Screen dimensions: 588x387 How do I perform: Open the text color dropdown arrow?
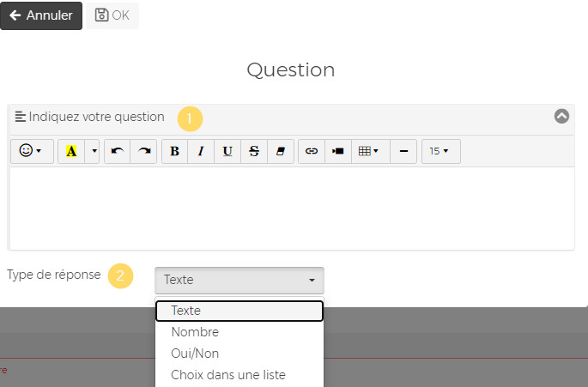(x=94, y=151)
